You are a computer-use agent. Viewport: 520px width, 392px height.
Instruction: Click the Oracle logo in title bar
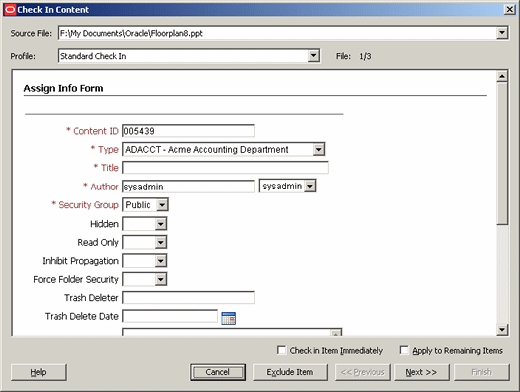10,10
